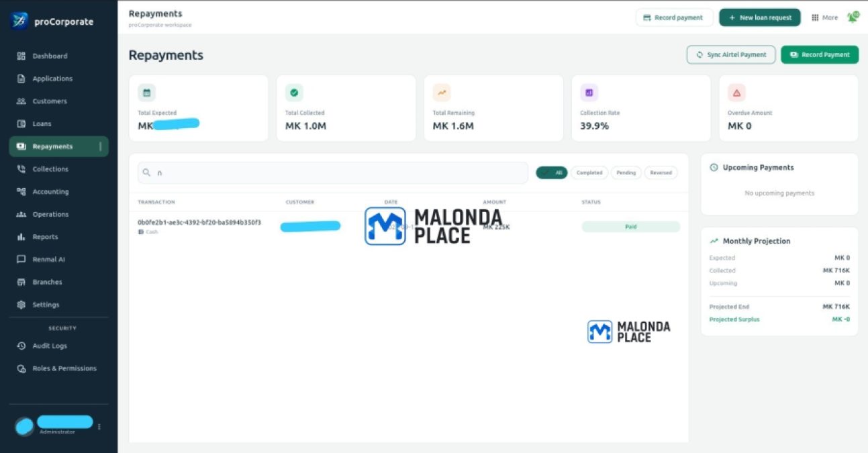Click the Total Remaining MK 1.6M value
Screen dimensions: 868x453
click(453, 125)
